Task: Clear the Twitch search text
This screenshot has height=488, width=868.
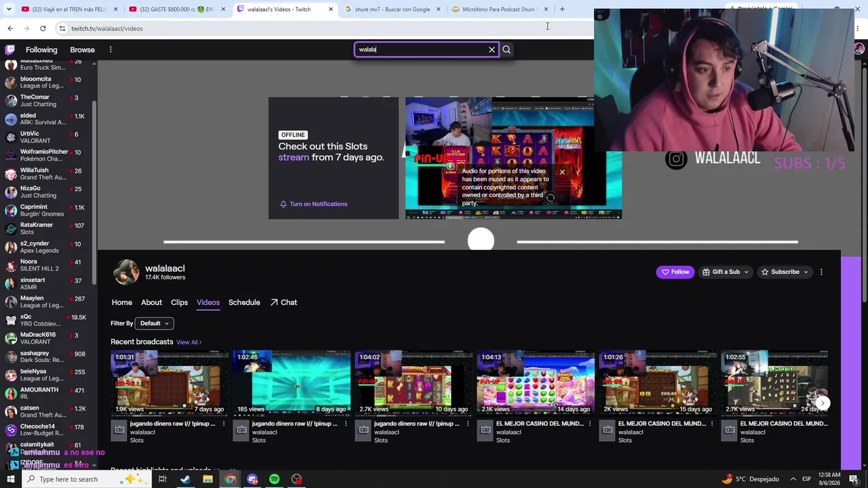Action: [x=492, y=49]
